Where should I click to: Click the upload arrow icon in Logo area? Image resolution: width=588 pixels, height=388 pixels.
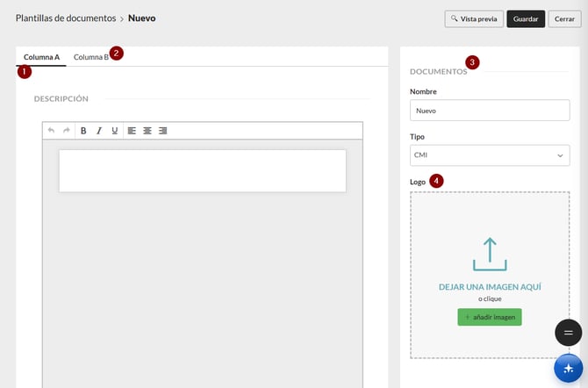[x=490, y=254]
